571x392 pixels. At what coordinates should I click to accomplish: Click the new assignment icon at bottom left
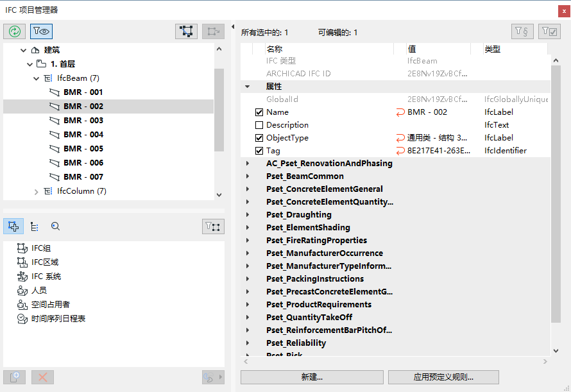(x=15, y=377)
